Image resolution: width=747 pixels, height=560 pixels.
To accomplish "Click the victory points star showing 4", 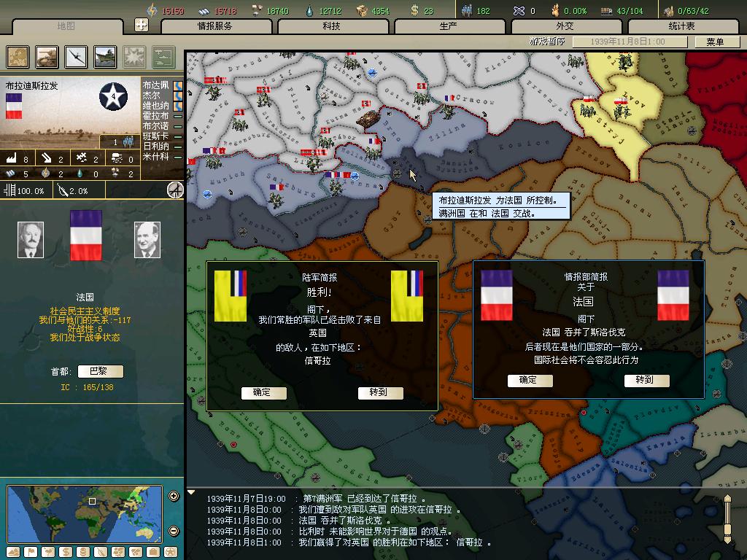I will [x=113, y=96].
